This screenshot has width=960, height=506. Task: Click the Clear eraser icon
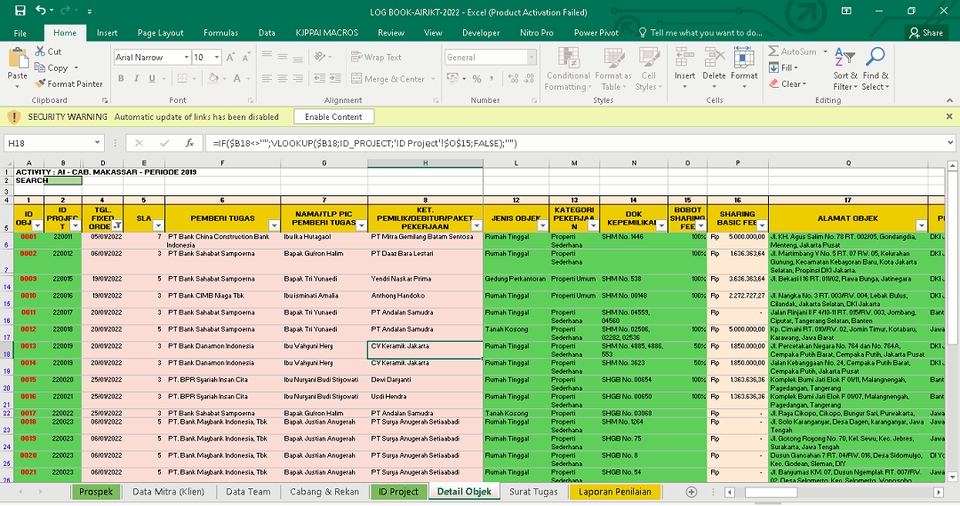[x=775, y=84]
